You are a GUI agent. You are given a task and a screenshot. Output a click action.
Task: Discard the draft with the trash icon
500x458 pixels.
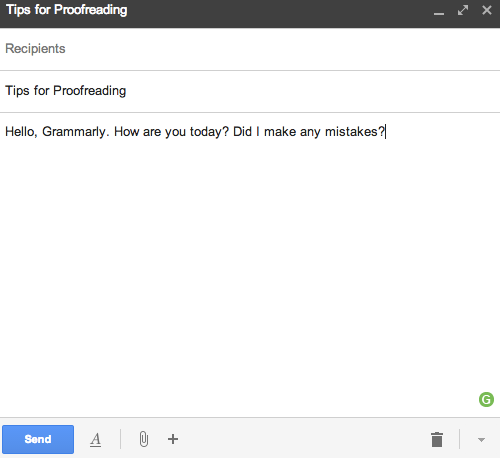(437, 439)
